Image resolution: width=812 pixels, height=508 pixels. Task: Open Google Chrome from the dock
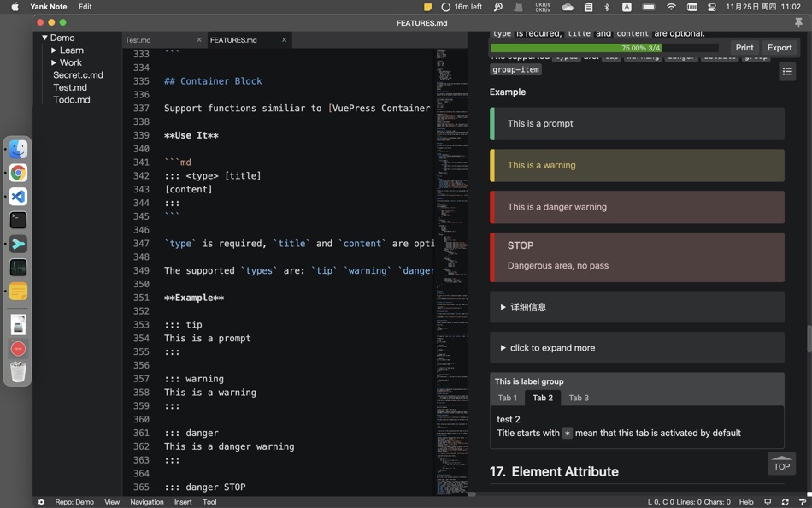pyautogui.click(x=18, y=173)
